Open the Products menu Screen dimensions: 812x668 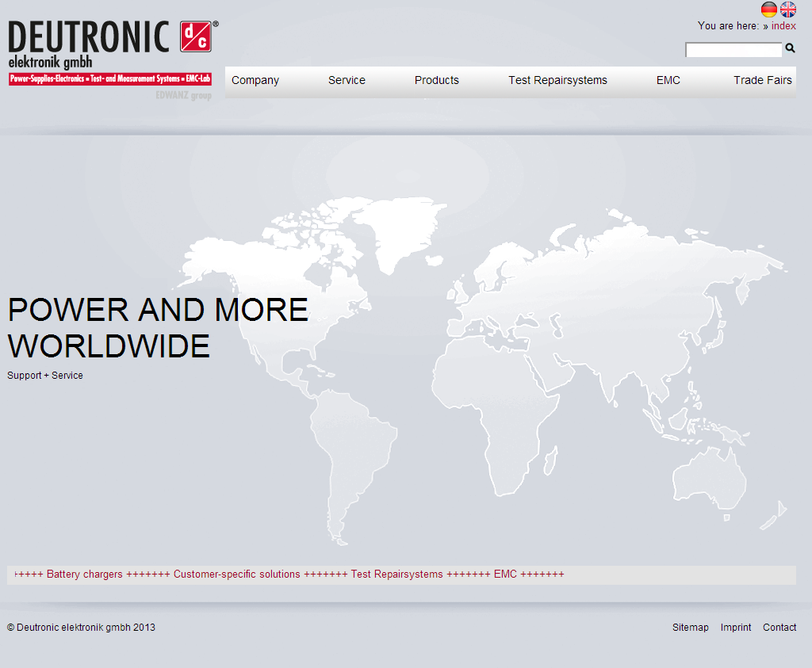pos(437,80)
